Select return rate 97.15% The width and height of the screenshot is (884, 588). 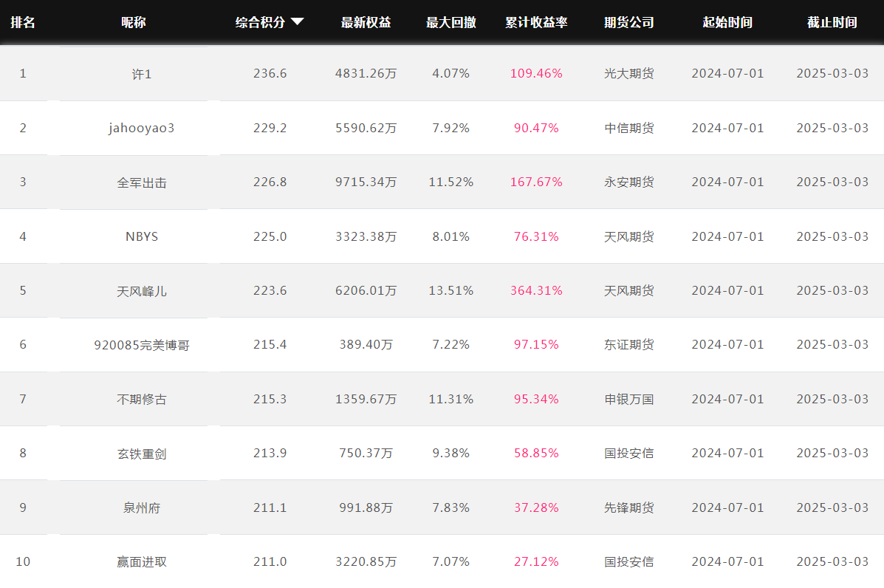(536, 344)
